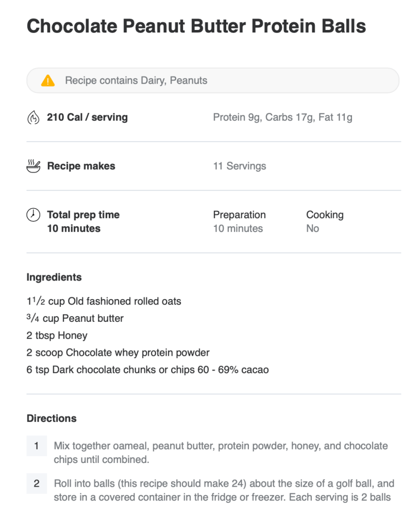This screenshot has width=420, height=528.
Task: Click the 11 Servings value
Action: pyautogui.click(x=240, y=166)
